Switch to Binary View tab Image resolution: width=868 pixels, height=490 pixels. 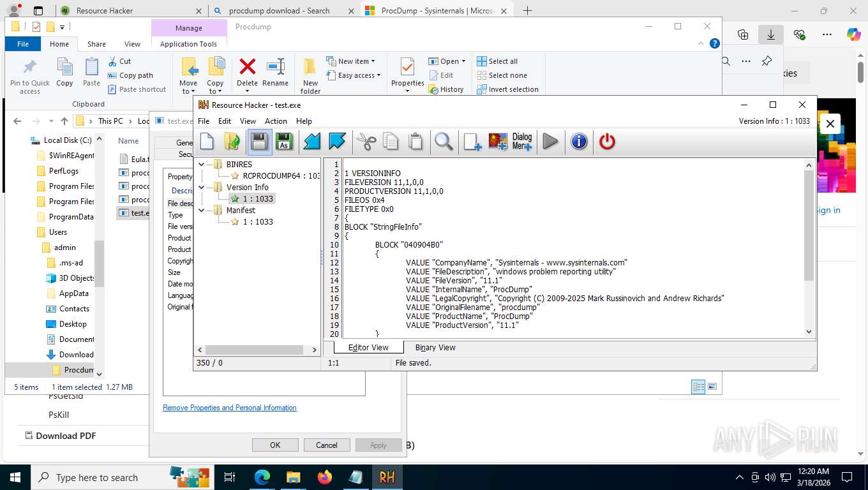[435, 347]
